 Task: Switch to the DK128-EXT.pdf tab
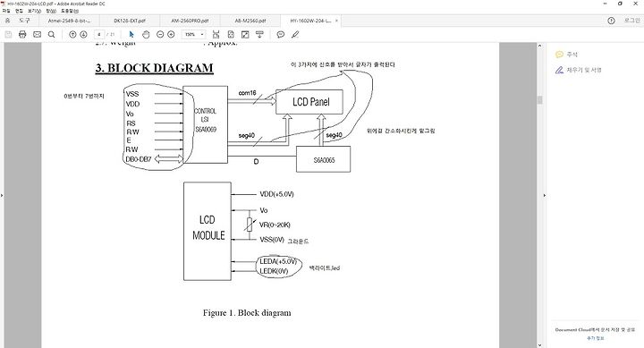click(130, 21)
